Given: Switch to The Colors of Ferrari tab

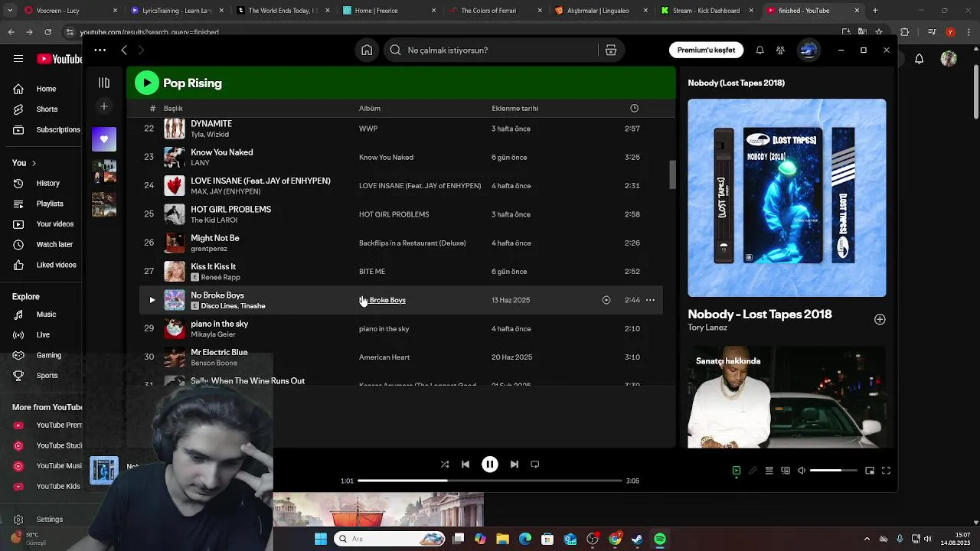Looking at the screenshot, I should (x=495, y=11).
